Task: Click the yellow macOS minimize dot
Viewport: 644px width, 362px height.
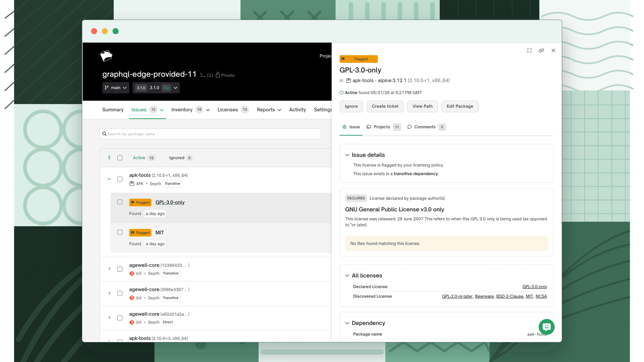Action: [105, 31]
